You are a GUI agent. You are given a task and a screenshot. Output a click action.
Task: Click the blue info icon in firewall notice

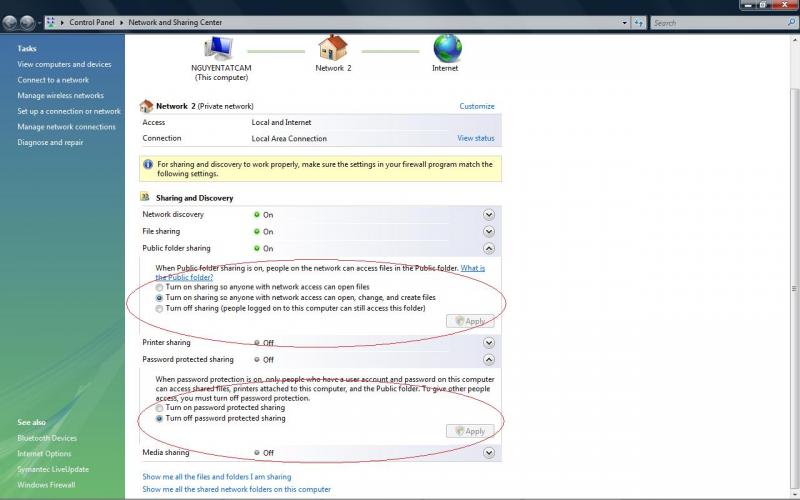click(148, 163)
